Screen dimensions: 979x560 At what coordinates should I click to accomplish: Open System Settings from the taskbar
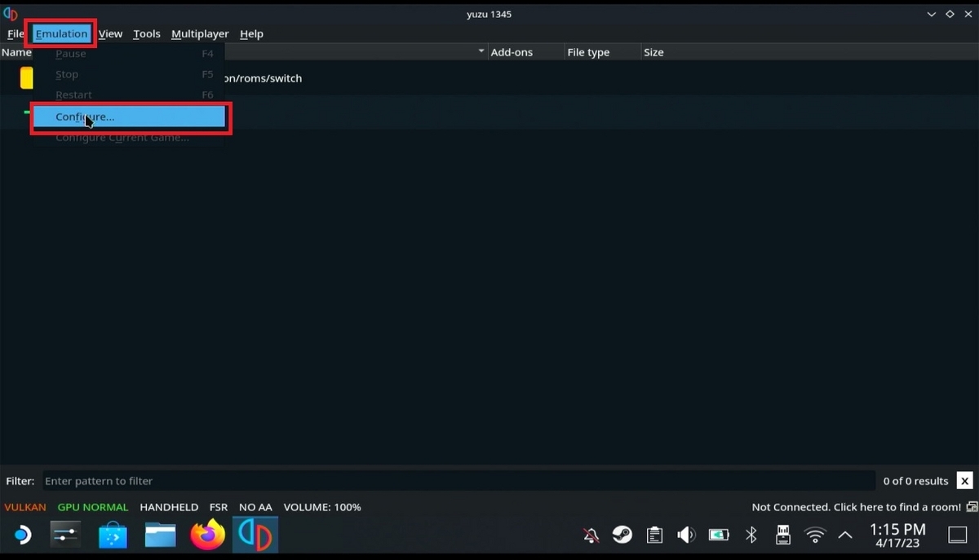[66, 535]
